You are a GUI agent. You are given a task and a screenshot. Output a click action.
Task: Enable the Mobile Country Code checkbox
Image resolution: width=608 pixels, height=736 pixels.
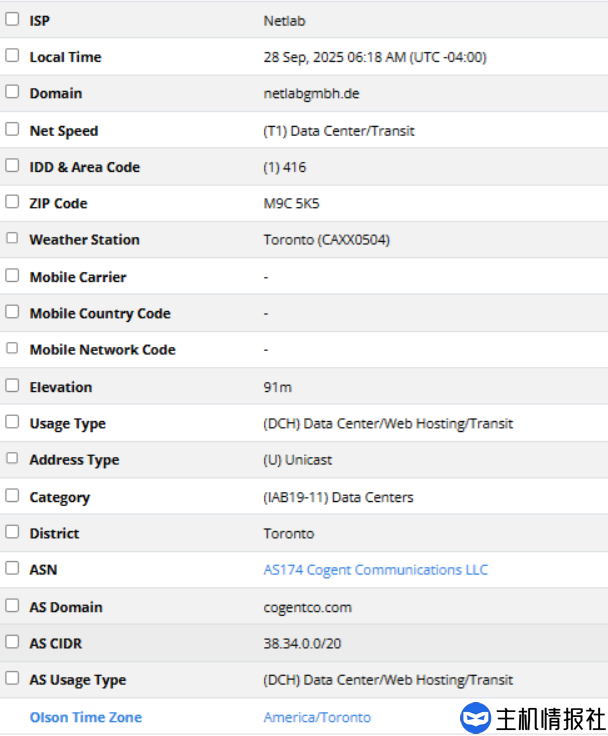click(x=12, y=312)
